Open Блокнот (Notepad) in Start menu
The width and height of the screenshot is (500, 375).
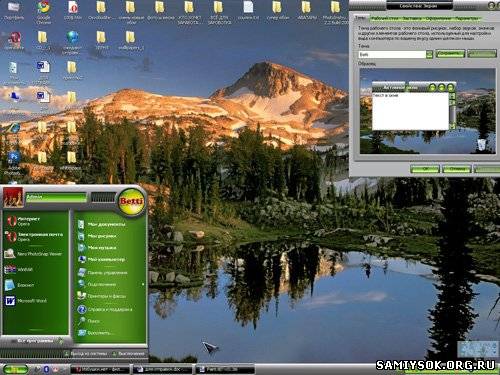(x=20, y=285)
